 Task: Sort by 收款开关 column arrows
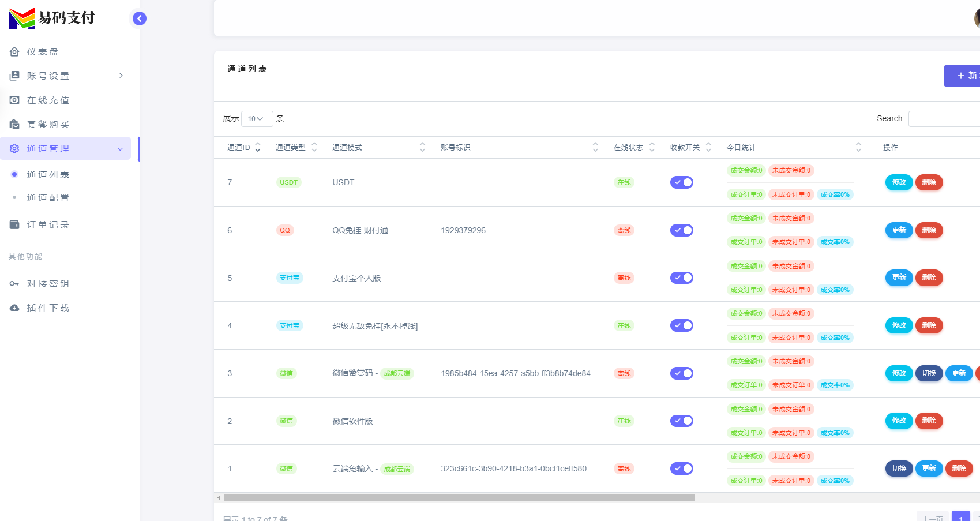pyautogui.click(x=708, y=147)
